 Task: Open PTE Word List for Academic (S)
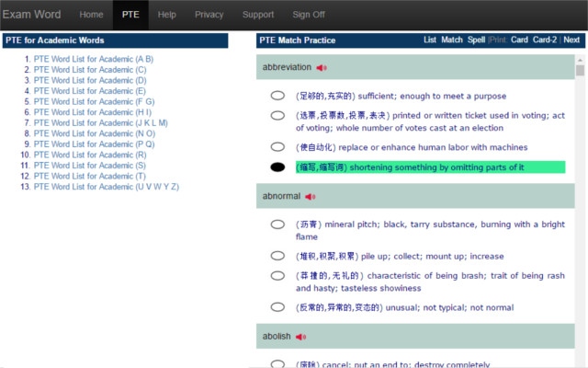(x=90, y=166)
